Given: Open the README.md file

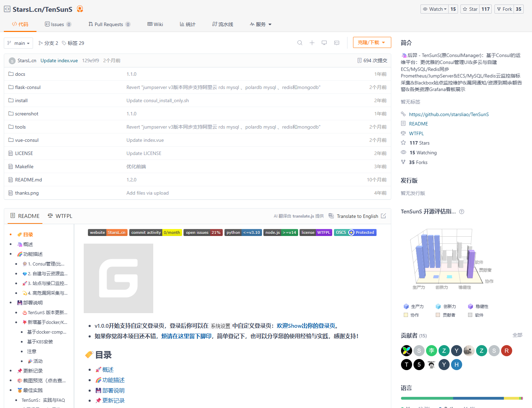Looking at the screenshot, I should pos(28,180).
